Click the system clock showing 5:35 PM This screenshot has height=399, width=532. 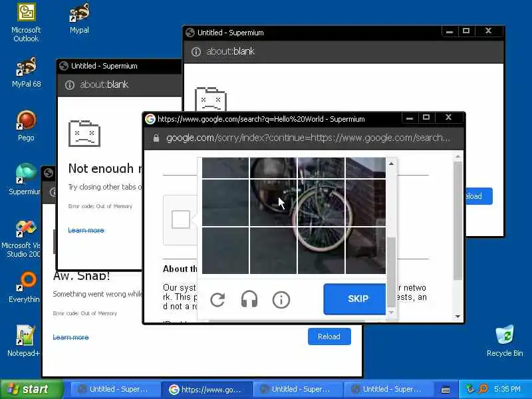click(x=507, y=389)
